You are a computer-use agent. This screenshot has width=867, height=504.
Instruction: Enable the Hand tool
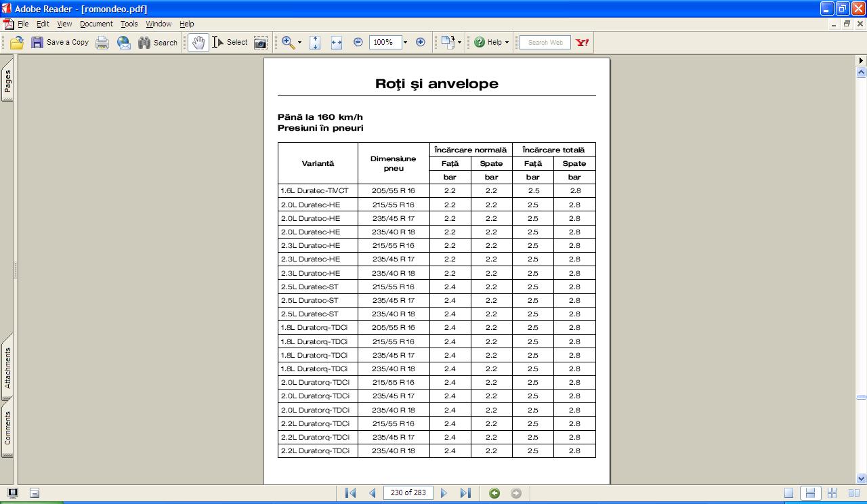pyautogui.click(x=198, y=43)
